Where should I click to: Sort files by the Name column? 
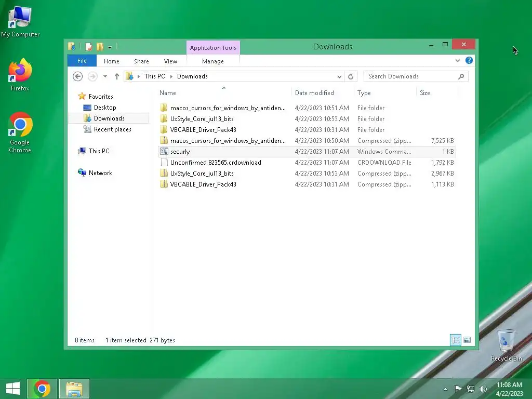click(x=224, y=92)
